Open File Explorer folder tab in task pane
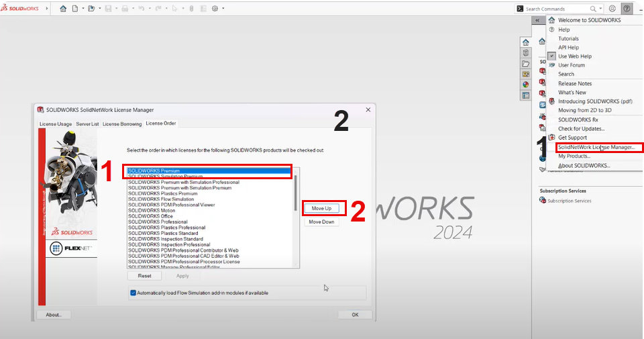 (526, 64)
